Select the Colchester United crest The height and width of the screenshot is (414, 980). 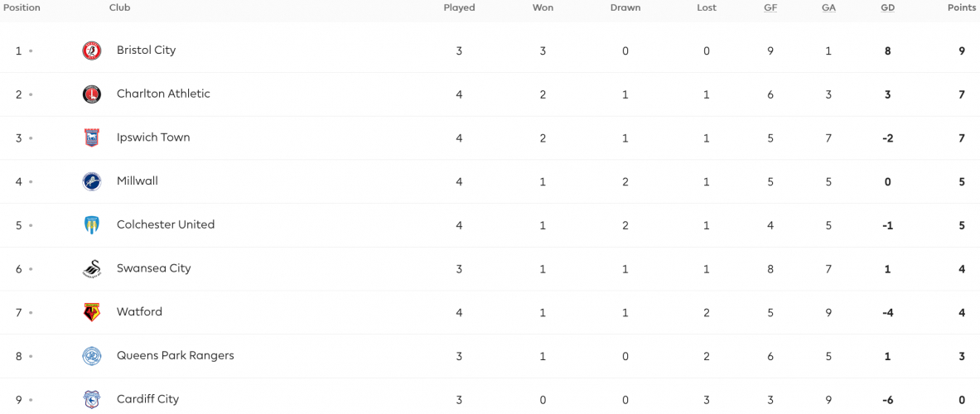click(92, 225)
